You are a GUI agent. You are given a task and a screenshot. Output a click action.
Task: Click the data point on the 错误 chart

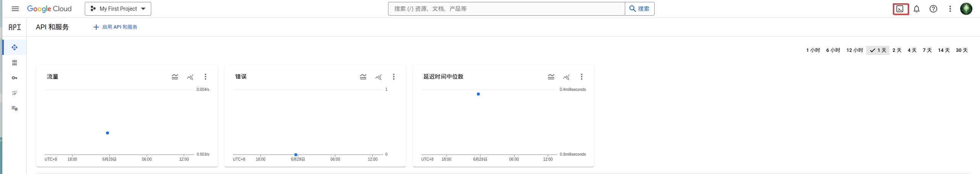(296, 155)
